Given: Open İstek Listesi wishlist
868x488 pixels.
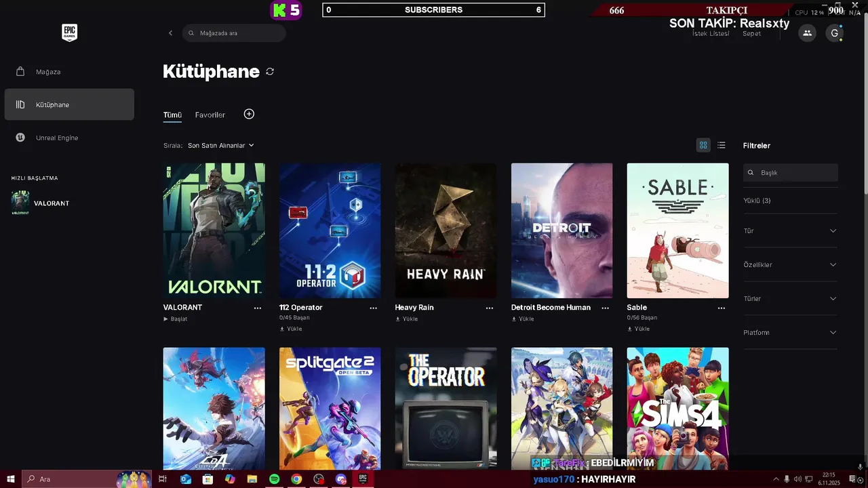Looking at the screenshot, I should tap(711, 34).
